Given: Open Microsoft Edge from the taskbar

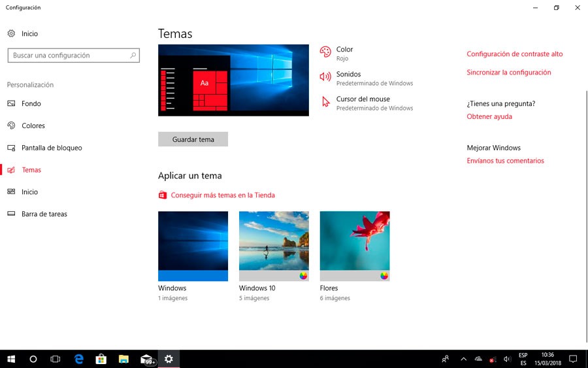Looking at the screenshot, I should coord(79,359).
